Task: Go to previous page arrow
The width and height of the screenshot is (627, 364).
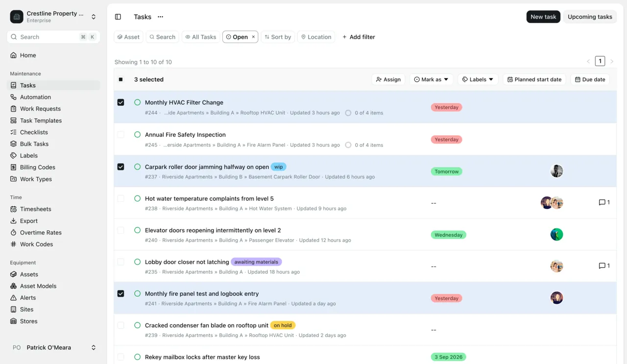Action: [588, 61]
